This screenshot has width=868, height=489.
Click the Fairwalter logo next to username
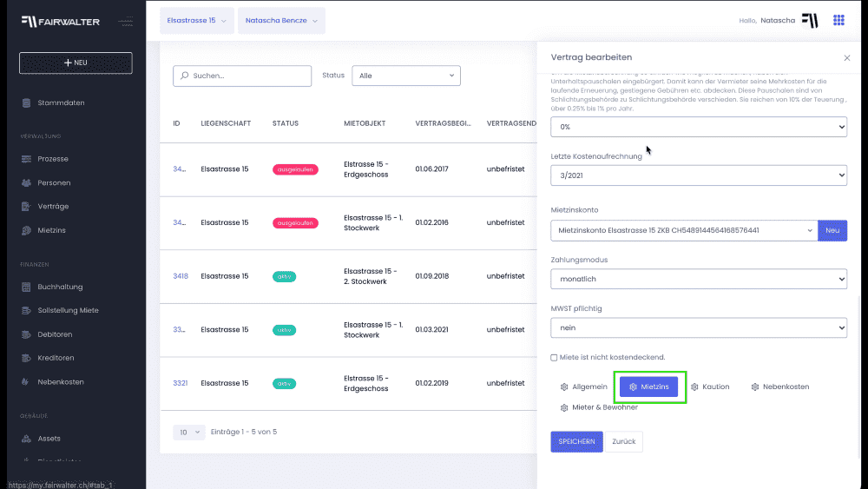tap(809, 21)
